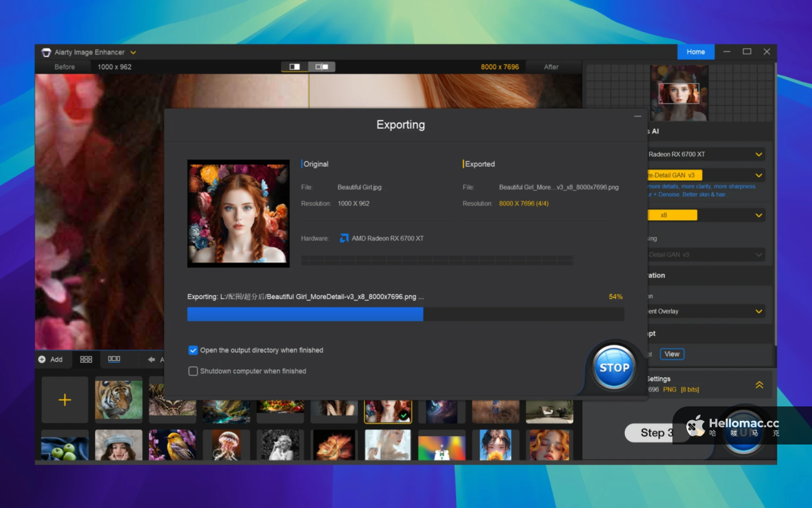
Task: Stop the export with the STOP button
Action: pyautogui.click(x=614, y=367)
